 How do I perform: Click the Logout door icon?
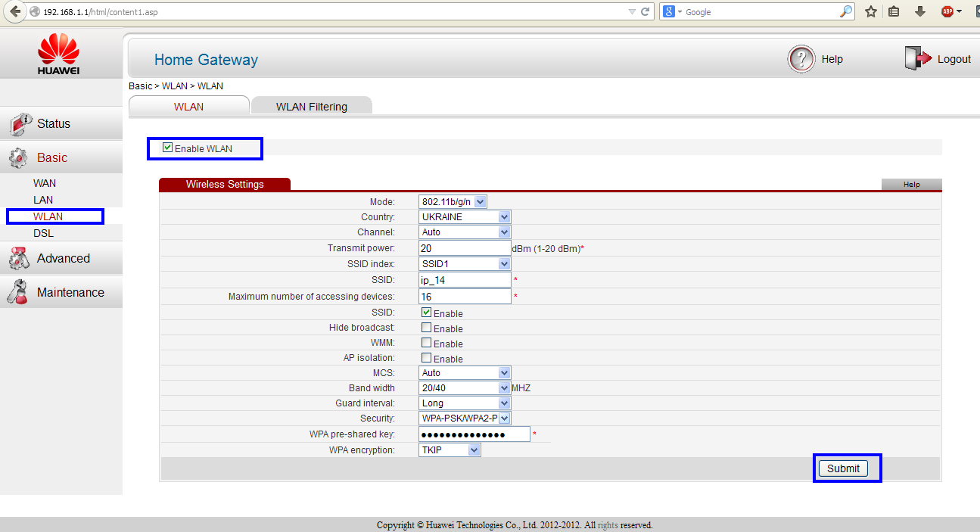point(917,59)
